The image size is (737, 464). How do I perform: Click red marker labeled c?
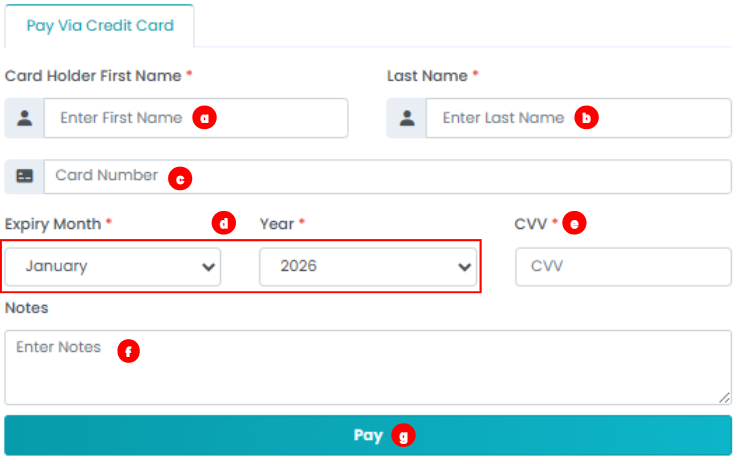(180, 178)
